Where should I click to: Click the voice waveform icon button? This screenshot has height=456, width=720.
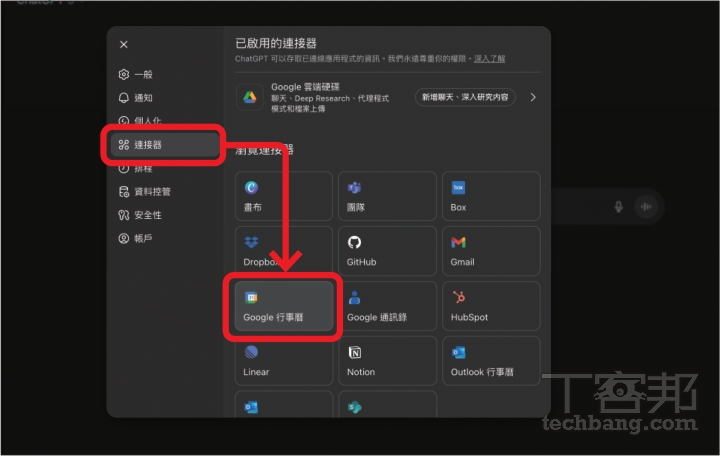pyautogui.click(x=646, y=207)
